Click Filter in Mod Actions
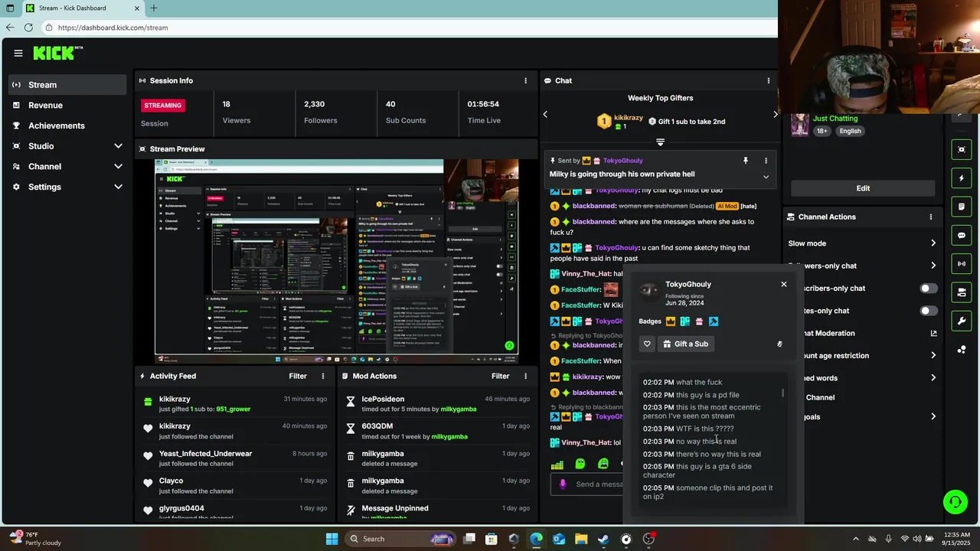The height and width of the screenshot is (551, 980). click(x=501, y=376)
